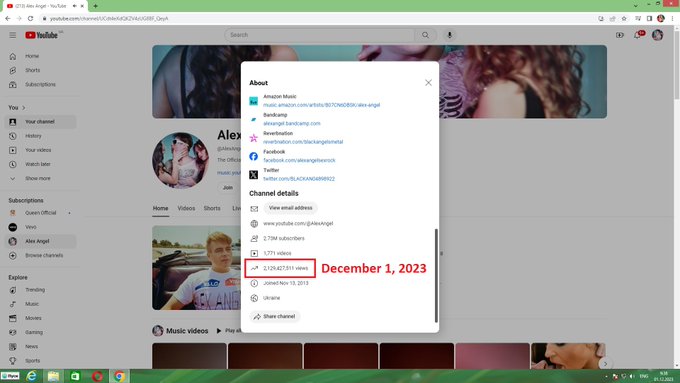This screenshot has height=383, width=680.
Task: Open the Create video icon
Action: click(x=619, y=35)
